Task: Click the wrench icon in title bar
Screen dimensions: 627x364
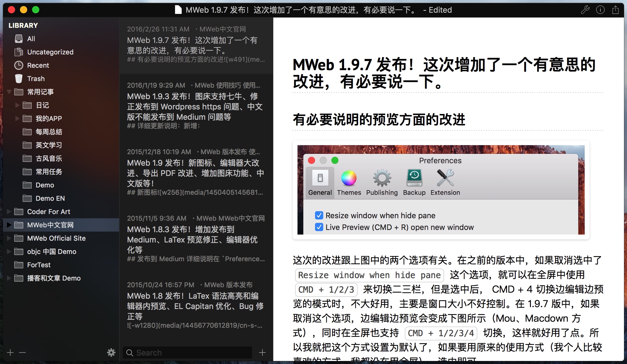Action: tap(585, 10)
